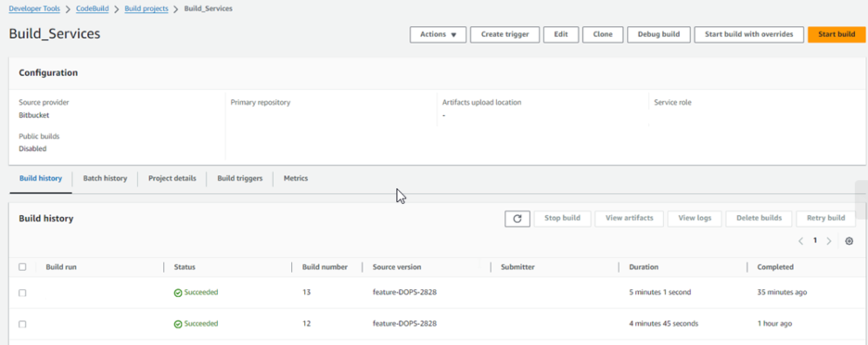Click the Developer Tools breadcrumb link
This screenshot has height=345, width=868.
point(34,9)
